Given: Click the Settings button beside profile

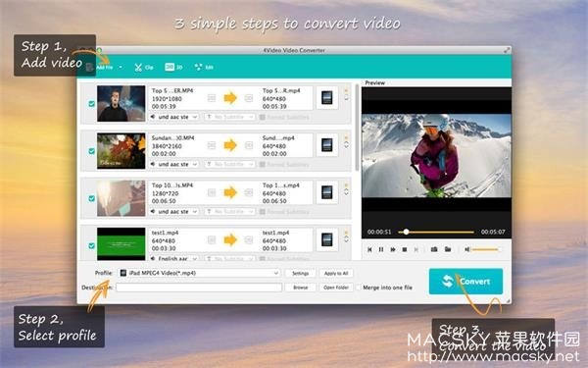Looking at the screenshot, I should [x=300, y=274].
